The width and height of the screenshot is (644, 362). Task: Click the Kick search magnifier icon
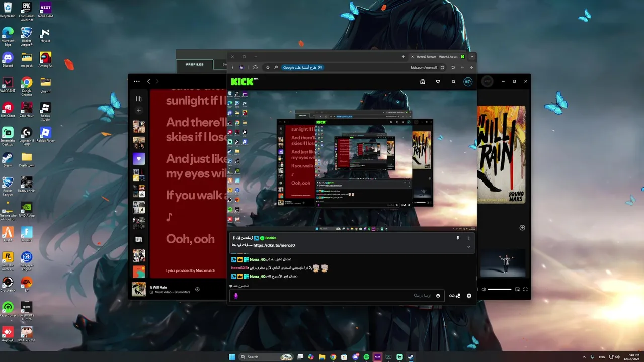pyautogui.click(x=453, y=82)
